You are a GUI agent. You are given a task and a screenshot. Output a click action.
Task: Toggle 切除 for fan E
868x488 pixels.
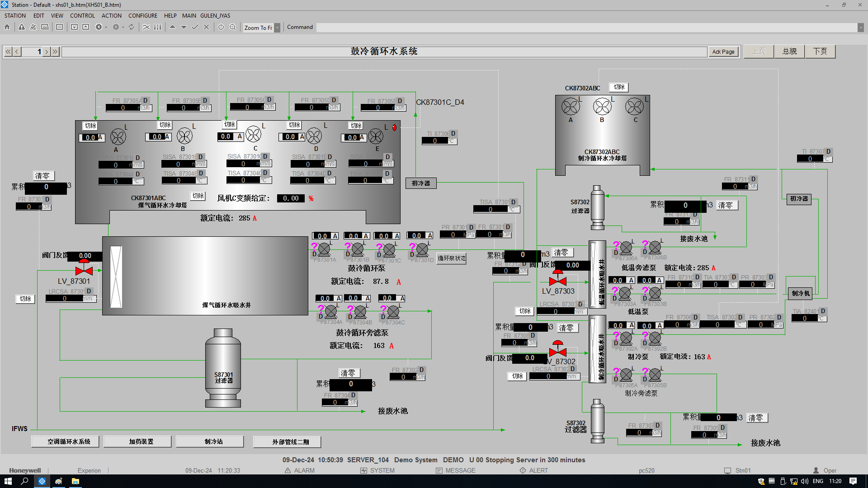pos(356,126)
